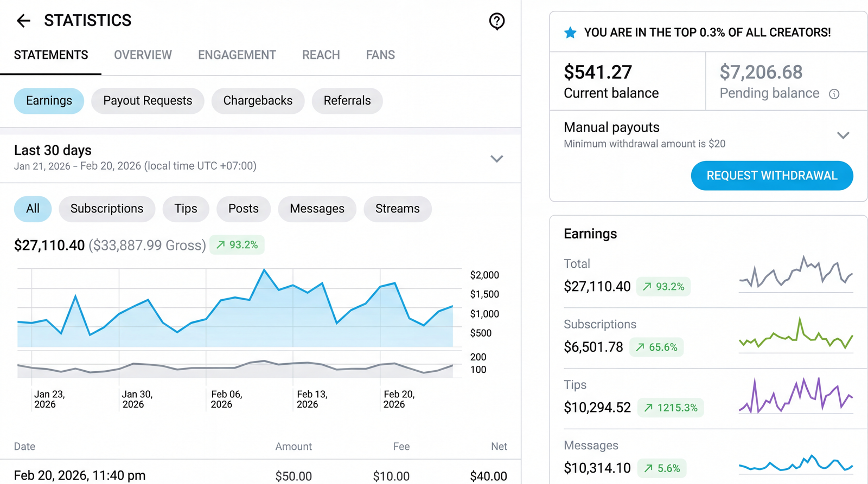Toggle the All earnings type filter
The width and height of the screenshot is (868, 484).
pos(33,209)
